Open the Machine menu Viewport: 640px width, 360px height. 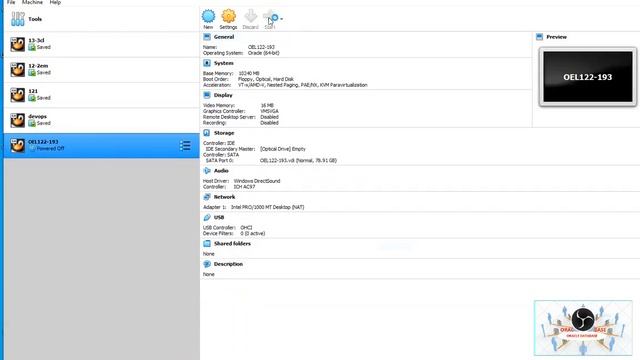click(x=32, y=2)
